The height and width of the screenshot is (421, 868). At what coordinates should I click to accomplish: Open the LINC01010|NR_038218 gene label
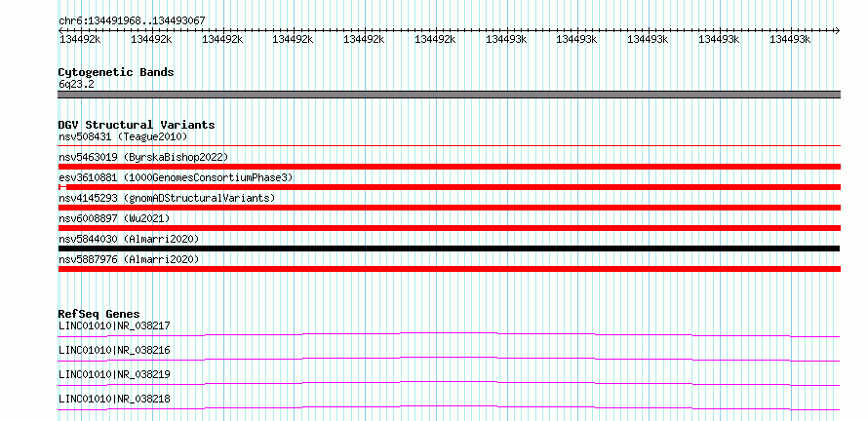(x=114, y=399)
